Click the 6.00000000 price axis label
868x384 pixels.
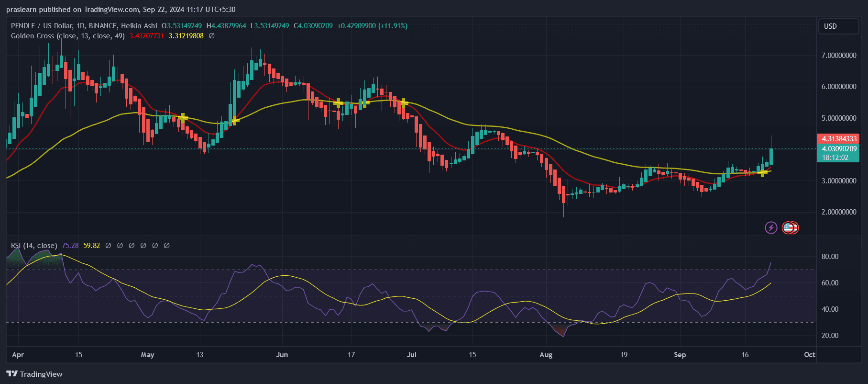(839, 87)
